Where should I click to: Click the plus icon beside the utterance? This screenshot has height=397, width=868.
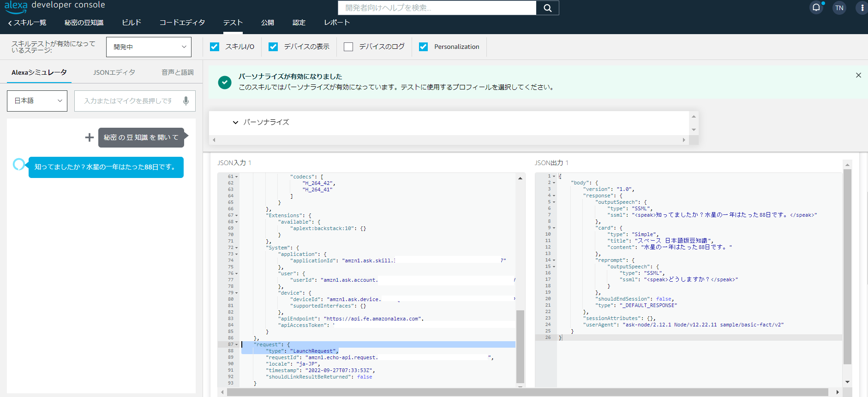[x=90, y=137]
